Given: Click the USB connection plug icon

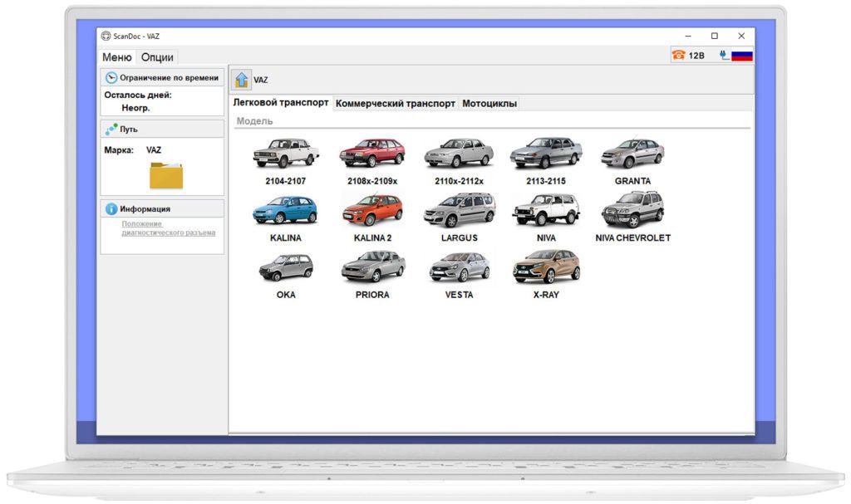Looking at the screenshot, I should coord(722,56).
